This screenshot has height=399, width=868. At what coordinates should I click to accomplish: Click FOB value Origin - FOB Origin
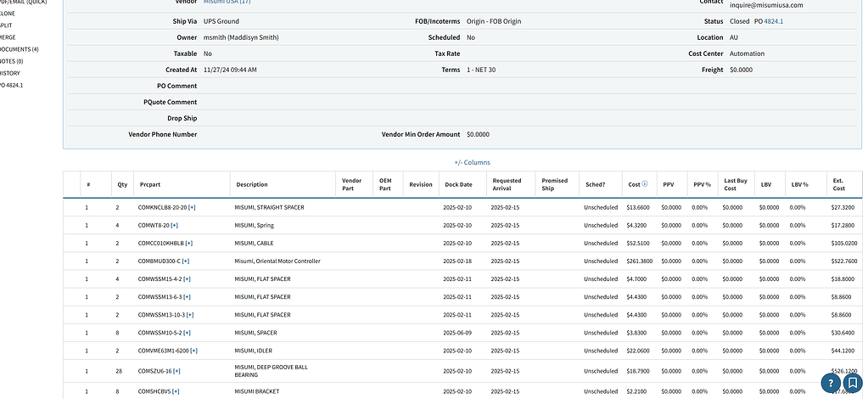click(x=494, y=21)
